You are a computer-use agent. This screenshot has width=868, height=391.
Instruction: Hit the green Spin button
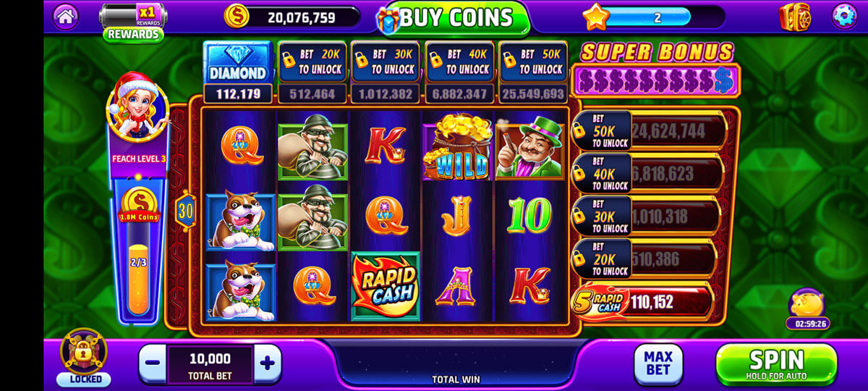tap(776, 364)
